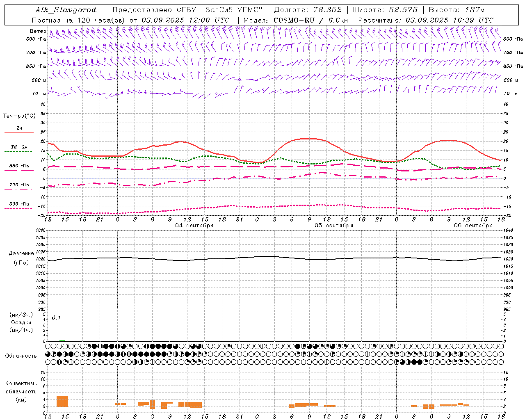This screenshot has width=525, height=420.
Task: Click the Осадки precipitation label
Action: 21,322
